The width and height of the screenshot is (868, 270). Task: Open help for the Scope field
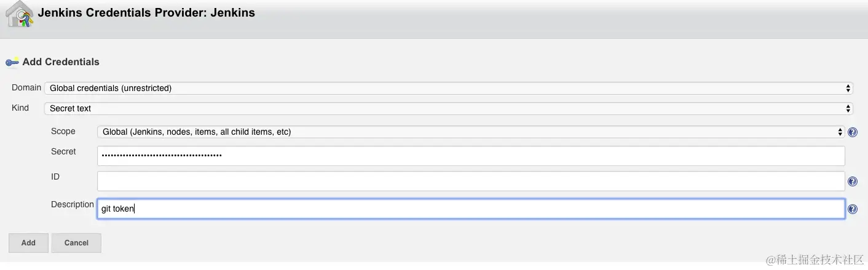pos(853,132)
